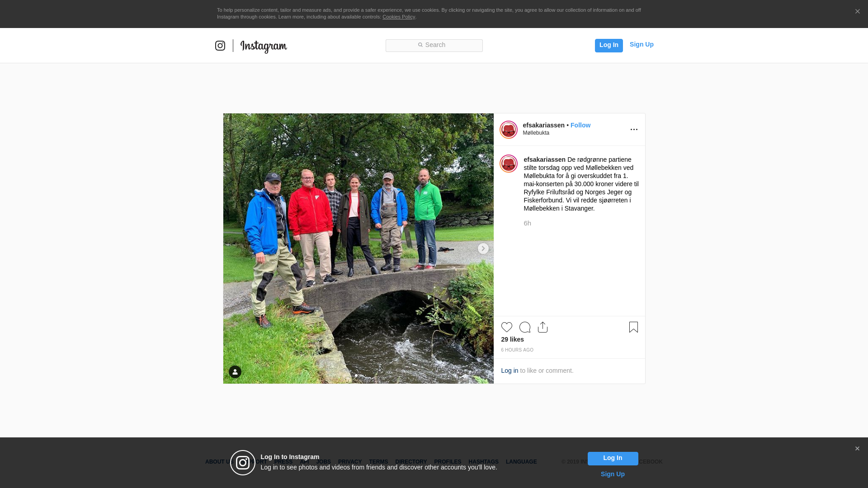Click the Instagram camera glyph logo
The width and height of the screenshot is (868, 488).
click(x=220, y=46)
